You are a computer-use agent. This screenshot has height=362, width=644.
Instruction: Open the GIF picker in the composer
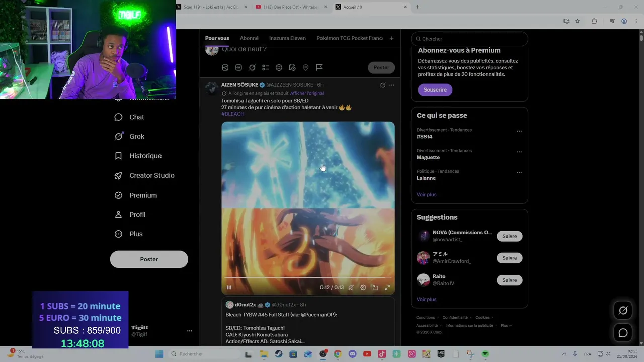tap(238, 68)
